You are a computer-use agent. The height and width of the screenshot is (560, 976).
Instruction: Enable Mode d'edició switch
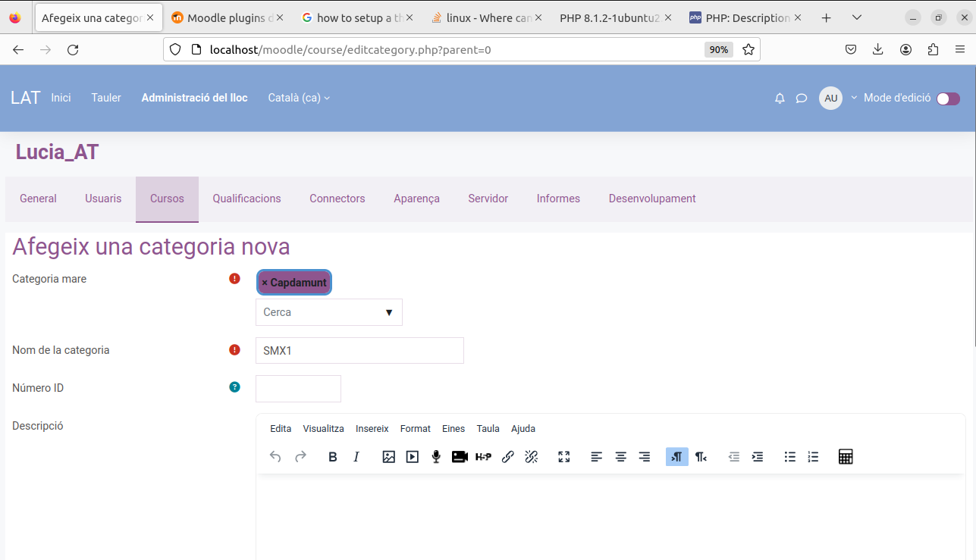947,98
